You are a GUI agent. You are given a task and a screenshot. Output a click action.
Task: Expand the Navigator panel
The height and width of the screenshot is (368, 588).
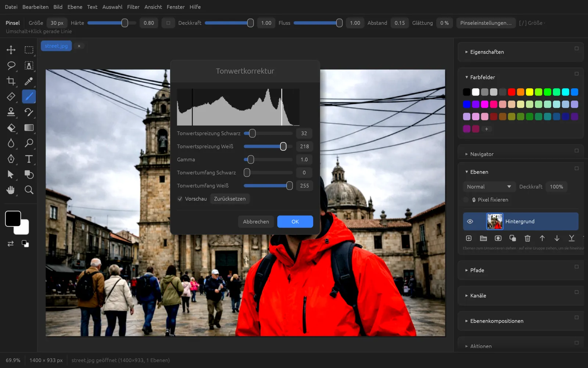pyautogui.click(x=481, y=154)
